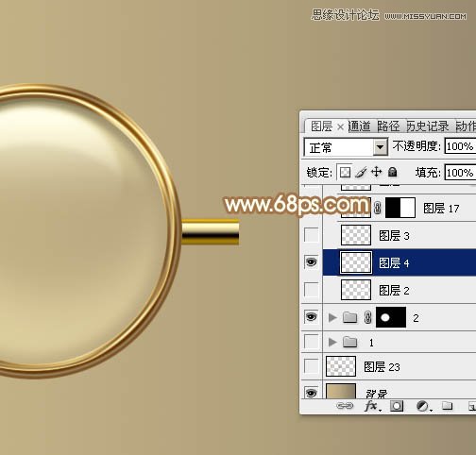This screenshot has width=476, height=455.
Task: Click the 不透明度 100% field
Action: [460, 146]
